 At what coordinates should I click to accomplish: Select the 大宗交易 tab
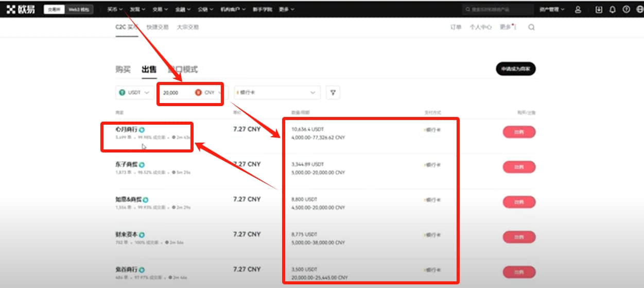pyautogui.click(x=187, y=27)
